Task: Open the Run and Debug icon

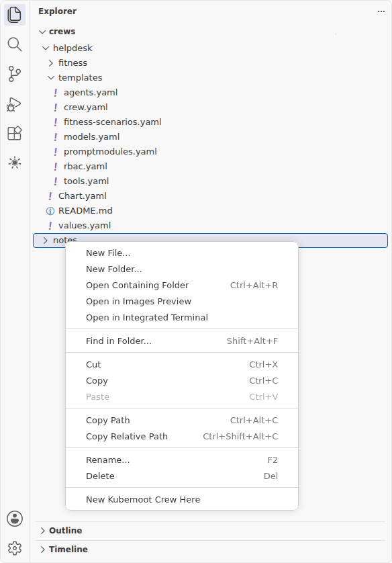Action: click(x=14, y=103)
